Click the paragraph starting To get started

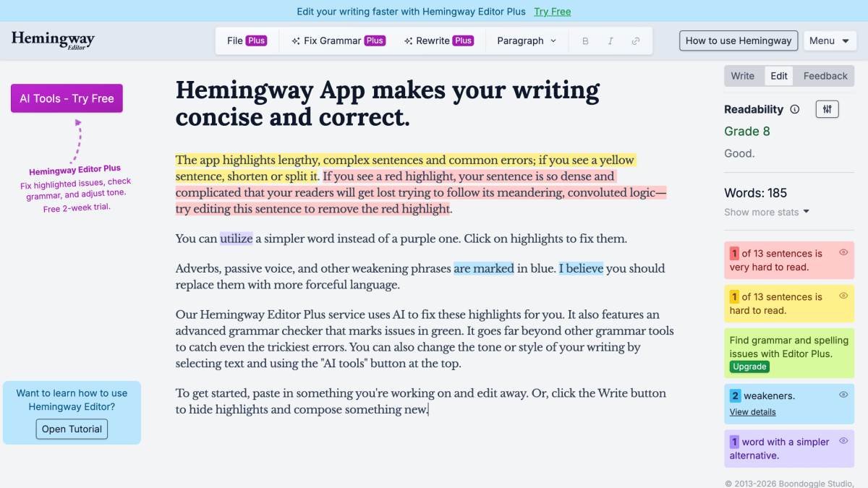coord(420,401)
